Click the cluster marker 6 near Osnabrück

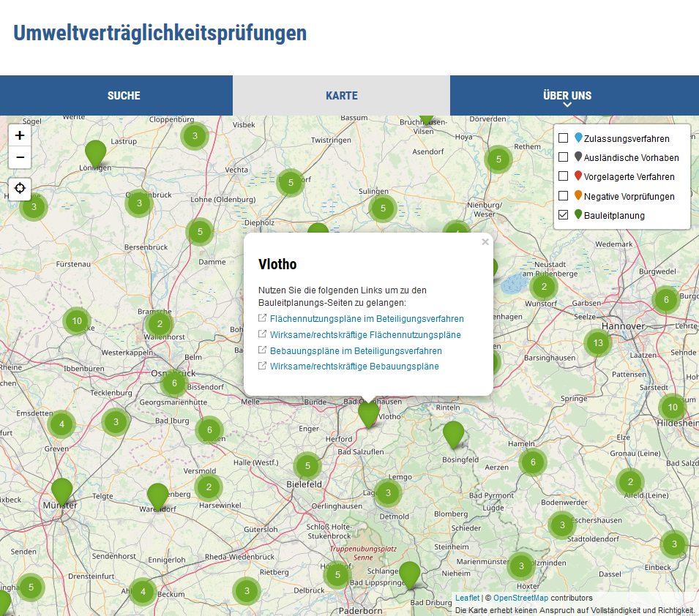[173, 382]
